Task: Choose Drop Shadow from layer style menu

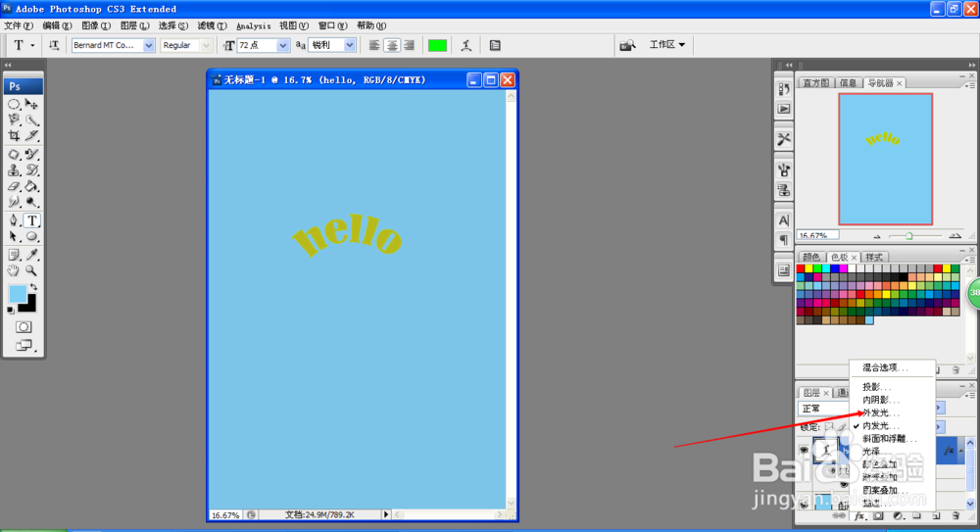Action: [x=876, y=387]
